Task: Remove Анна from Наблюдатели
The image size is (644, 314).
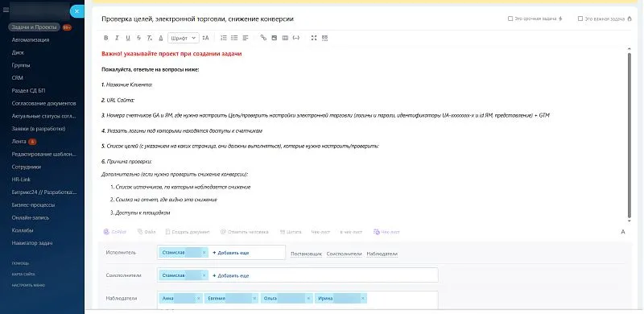Action: pyautogui.click(x=199, y=299)
